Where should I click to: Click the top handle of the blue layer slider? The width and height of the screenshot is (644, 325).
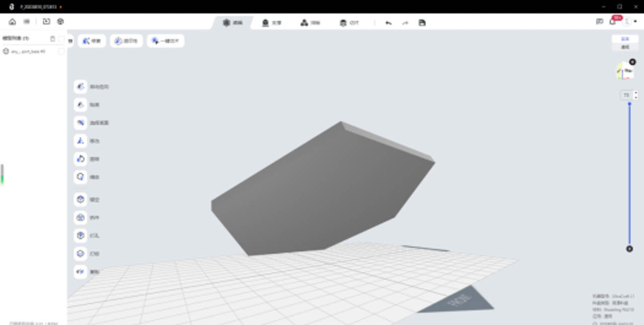click(x=629, y=104)
